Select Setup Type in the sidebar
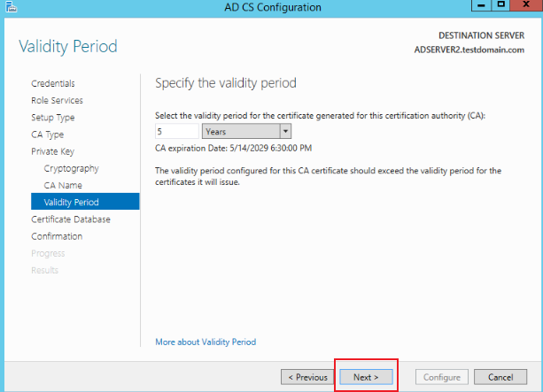Screen dimensions: 543x392 [53, 118]
